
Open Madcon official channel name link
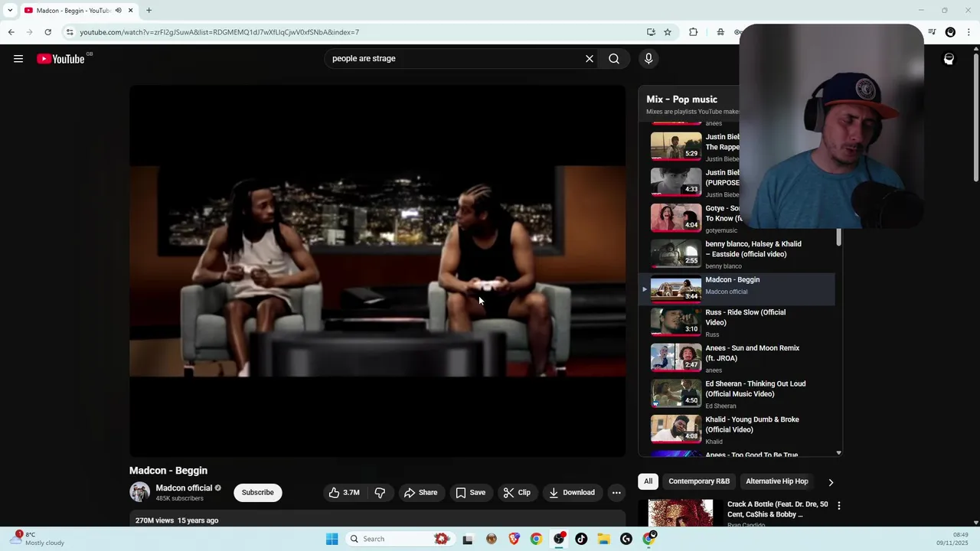tap(184, 488)
